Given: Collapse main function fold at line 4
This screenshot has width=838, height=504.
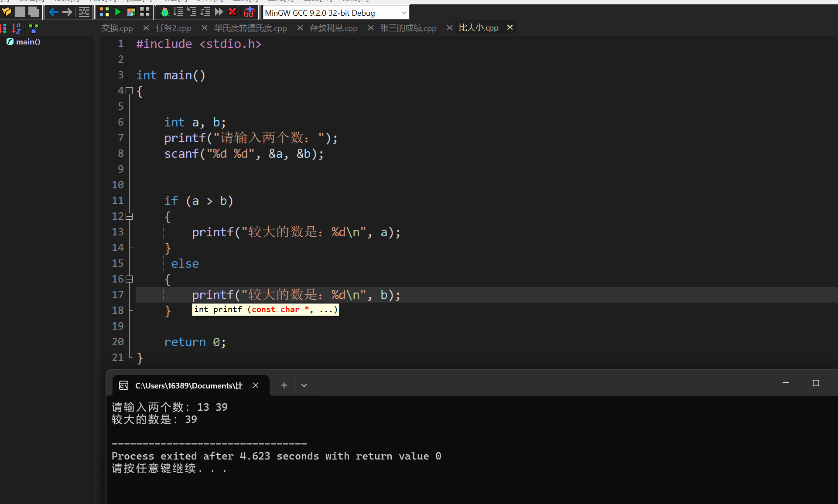Looking at the screenshot, I should (x=129, y=91).
